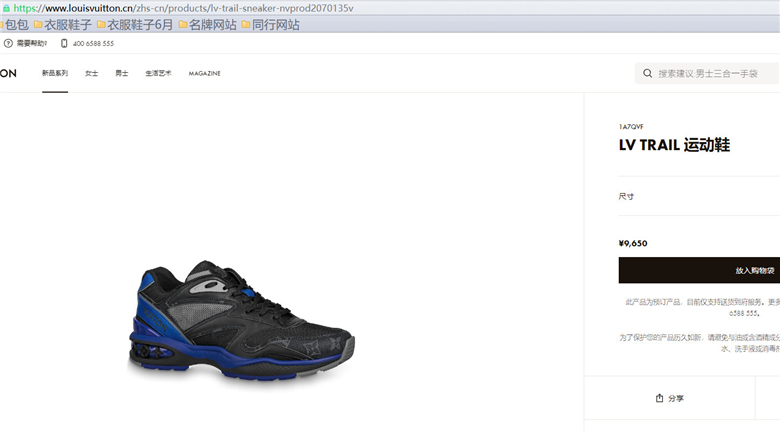Click the phone icon beside 400 6588 555
The image size is (780, 432).
(x=64, y=43)
